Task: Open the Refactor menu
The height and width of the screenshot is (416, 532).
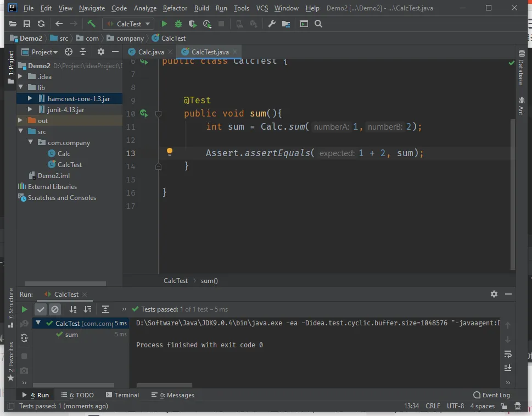Action: point(175,8)
